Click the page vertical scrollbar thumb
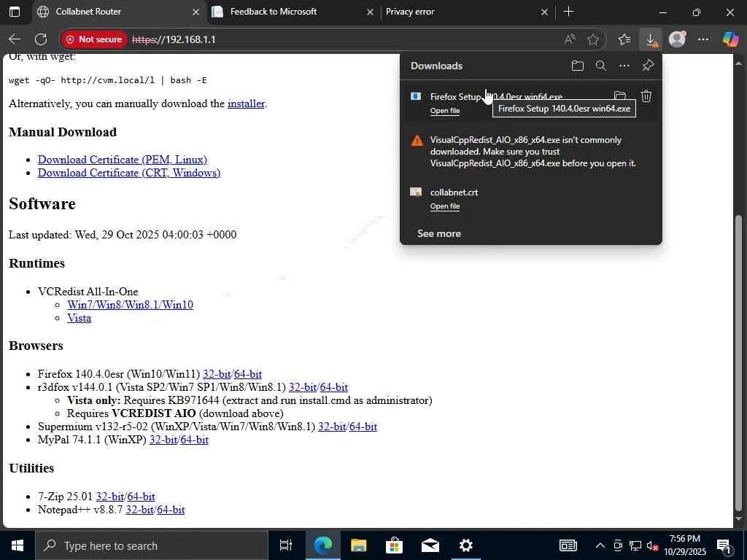 click(x=739, y=362)
